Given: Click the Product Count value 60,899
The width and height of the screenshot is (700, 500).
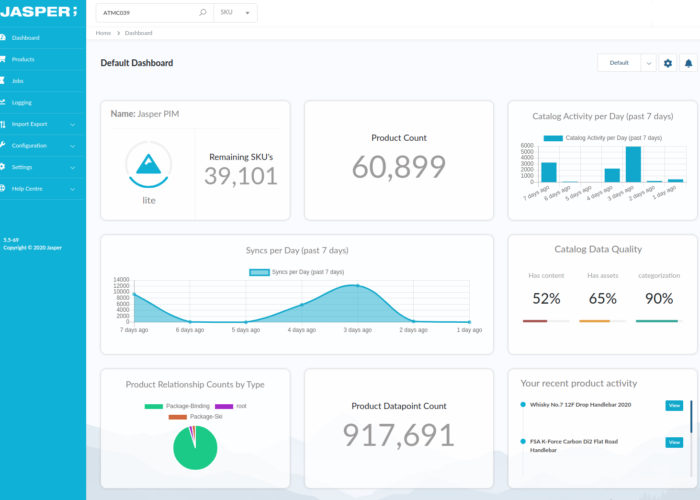Looking at the screenshot, I should tap(399, 167).
